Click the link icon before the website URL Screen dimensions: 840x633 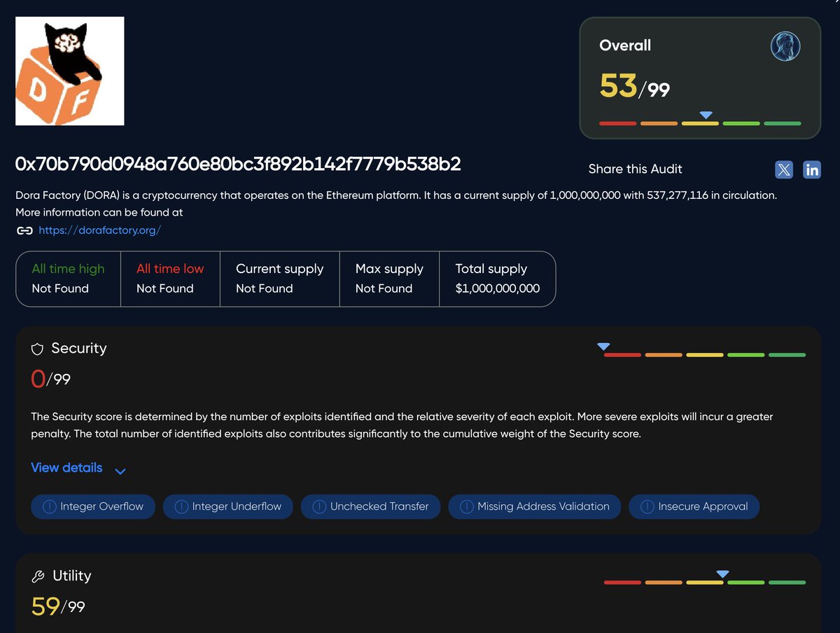click(24, 230)
